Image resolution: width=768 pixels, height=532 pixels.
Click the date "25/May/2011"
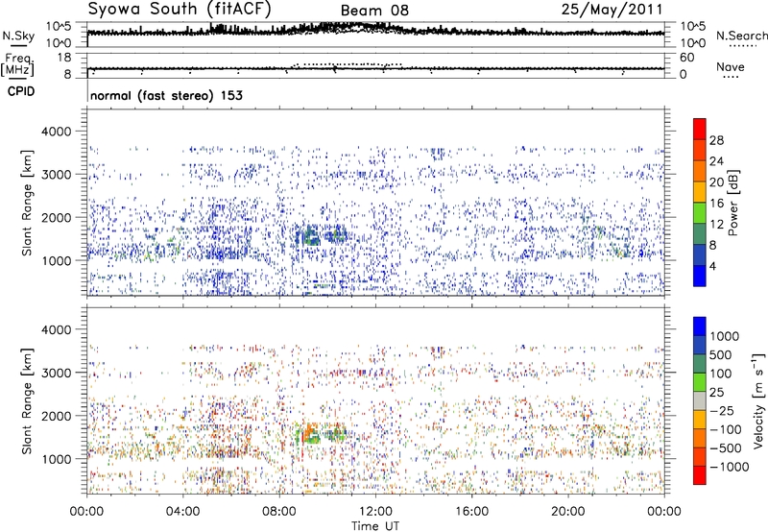coord(612,9)
